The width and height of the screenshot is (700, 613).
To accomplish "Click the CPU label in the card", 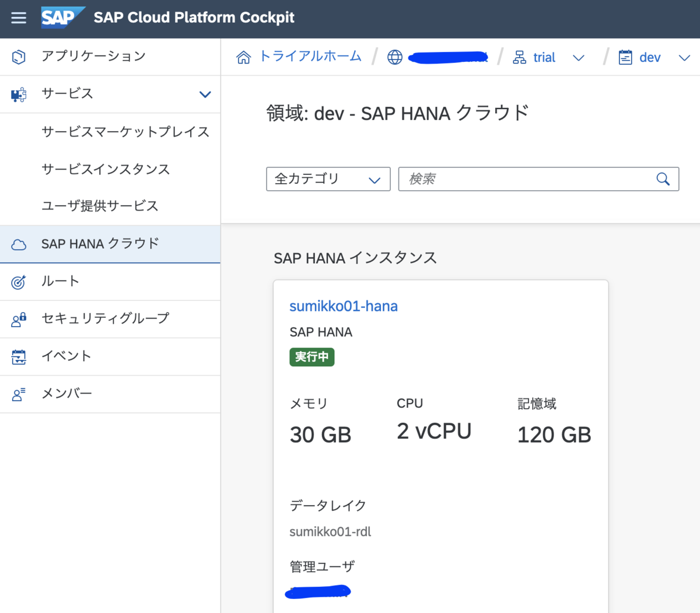I will pos(409,404).
